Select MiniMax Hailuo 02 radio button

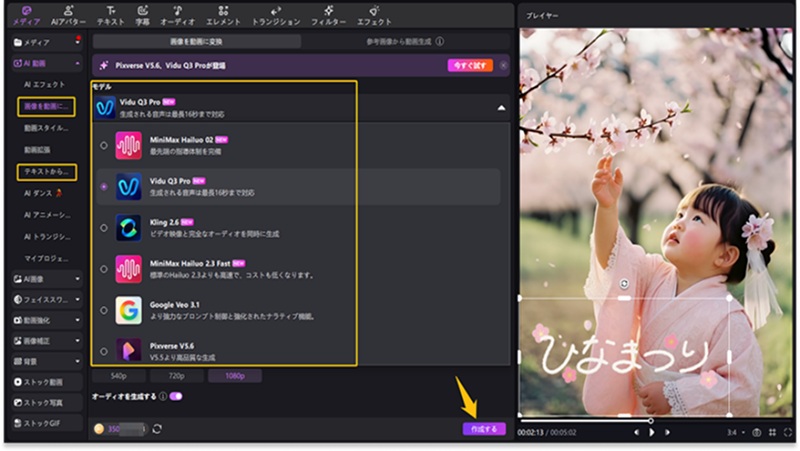pyautogui.click(x=104, y=145)
